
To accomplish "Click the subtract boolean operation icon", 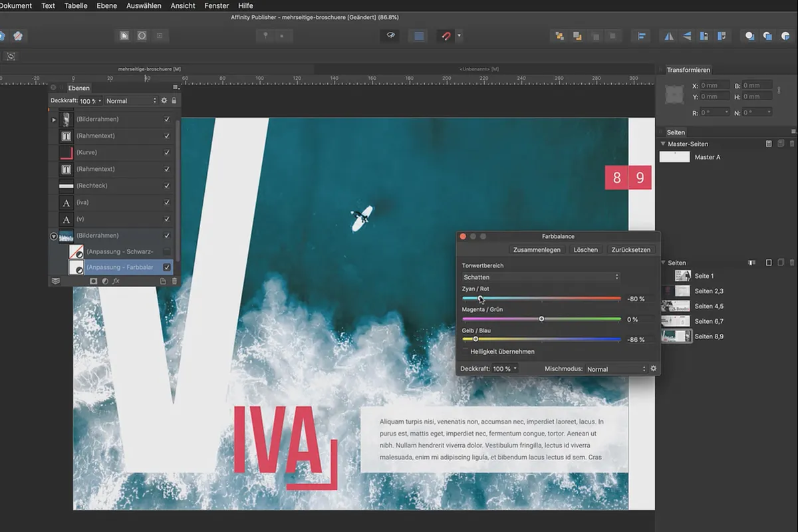I will (x=767, y=36).
